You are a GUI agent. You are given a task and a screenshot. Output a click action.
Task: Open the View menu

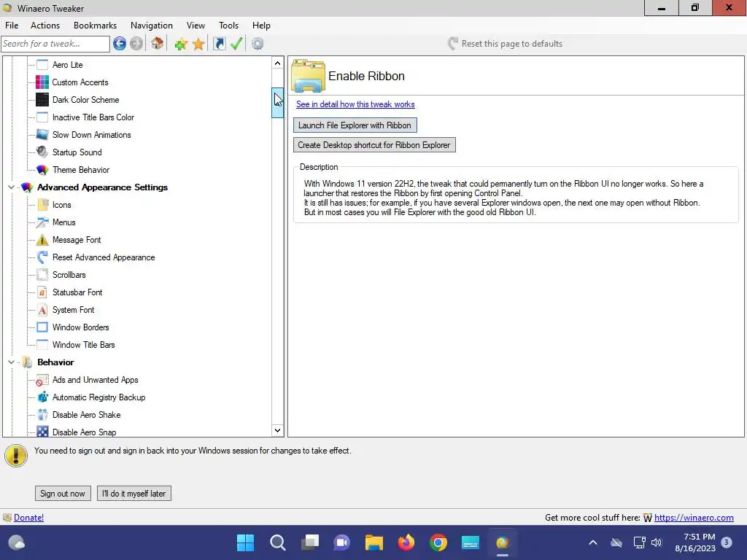196,26
